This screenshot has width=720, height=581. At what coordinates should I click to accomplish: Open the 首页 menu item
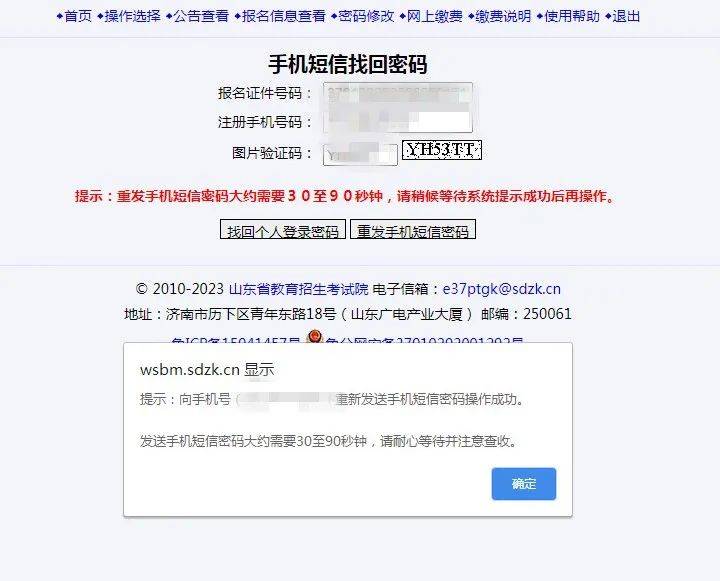78,17
